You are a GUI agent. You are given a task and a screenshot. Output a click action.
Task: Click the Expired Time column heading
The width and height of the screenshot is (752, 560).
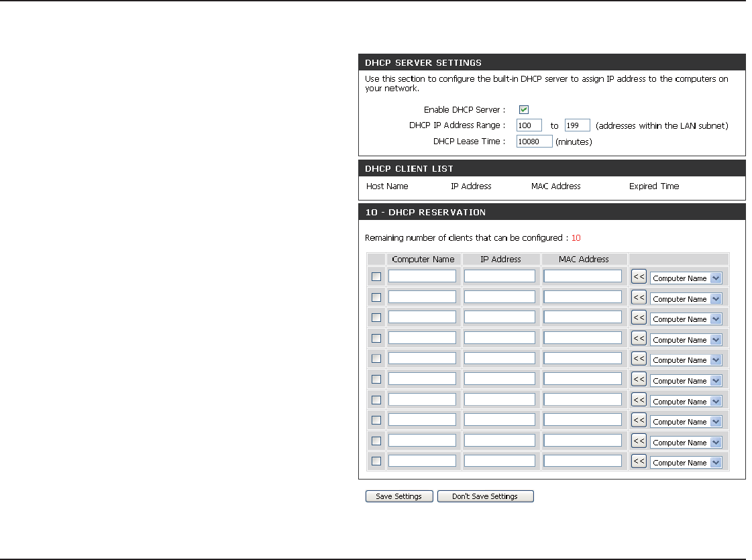click(654, 186)
